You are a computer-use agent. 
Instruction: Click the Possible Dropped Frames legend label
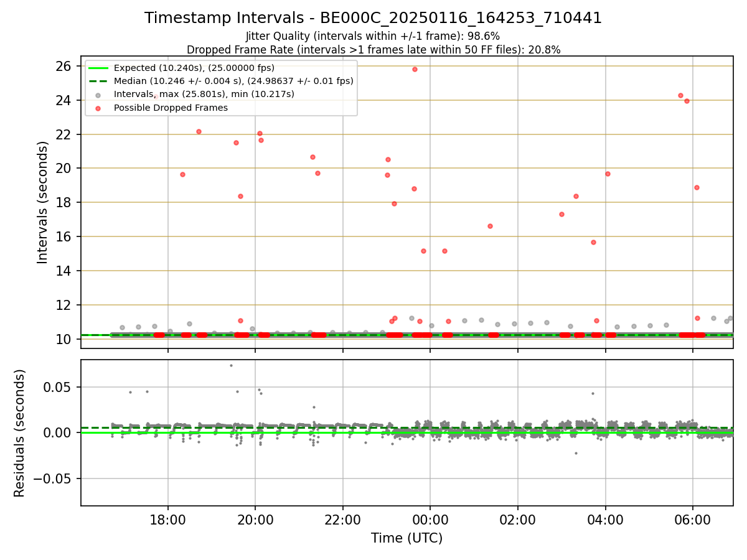[x=171, y=108]
